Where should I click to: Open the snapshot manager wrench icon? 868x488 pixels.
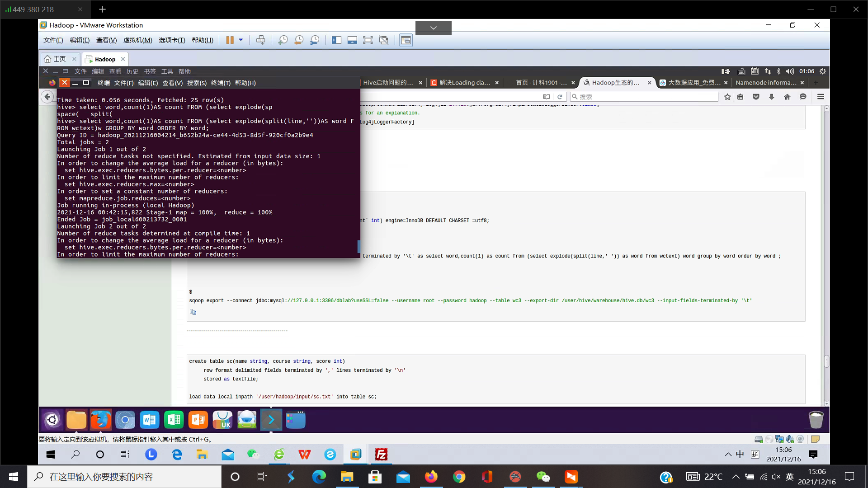315,40
